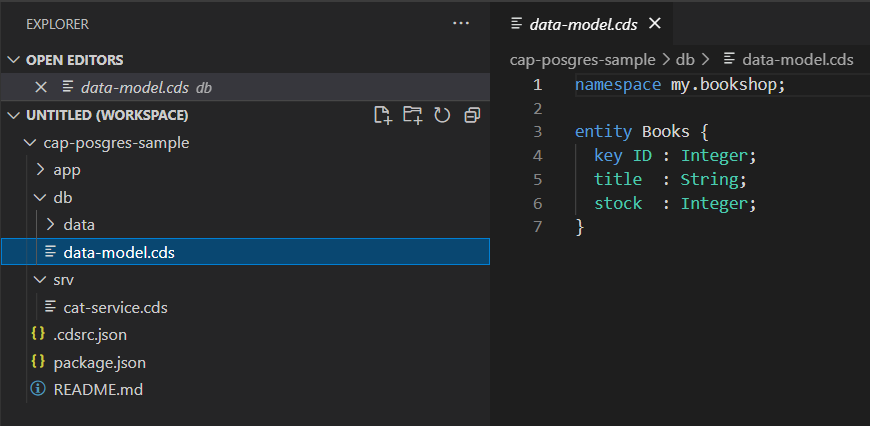Open cat-service.cds from the file tree
Image resolution: width=870 pixels, height=426 pixels.
115,307
